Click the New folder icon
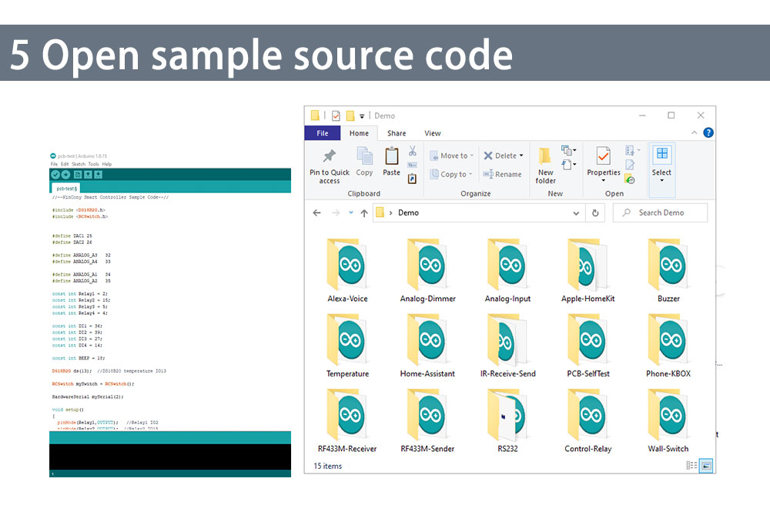The width and height of the screenshot is (770, 532). (x=545, y=157)
